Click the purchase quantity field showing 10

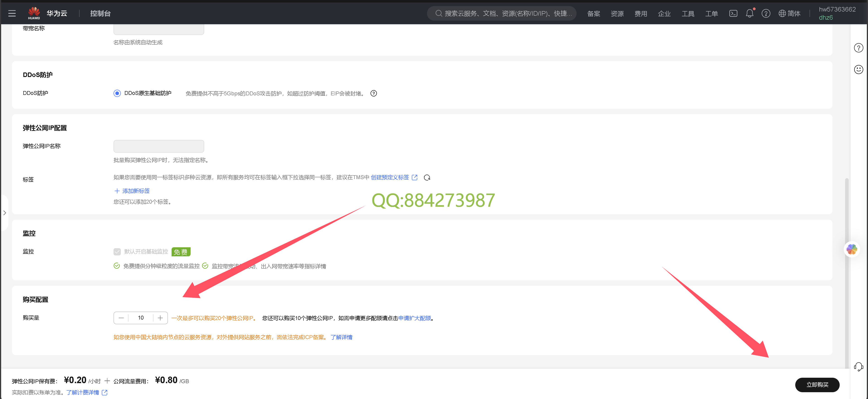click(141, 318)
